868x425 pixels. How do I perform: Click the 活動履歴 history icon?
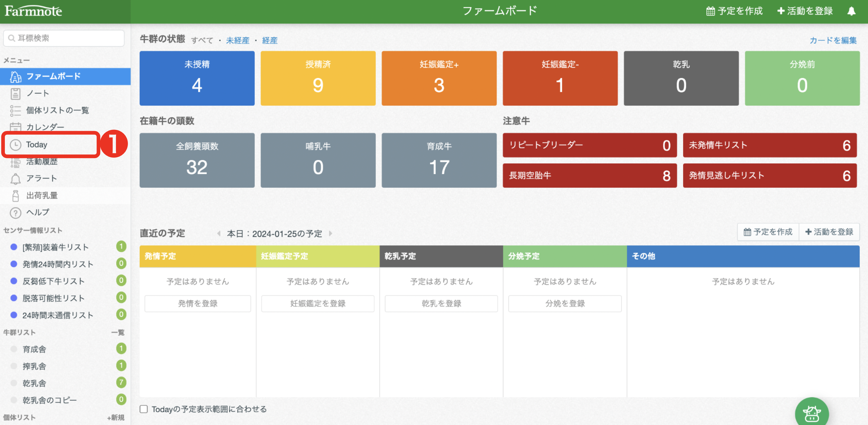[x=15, y=163]
